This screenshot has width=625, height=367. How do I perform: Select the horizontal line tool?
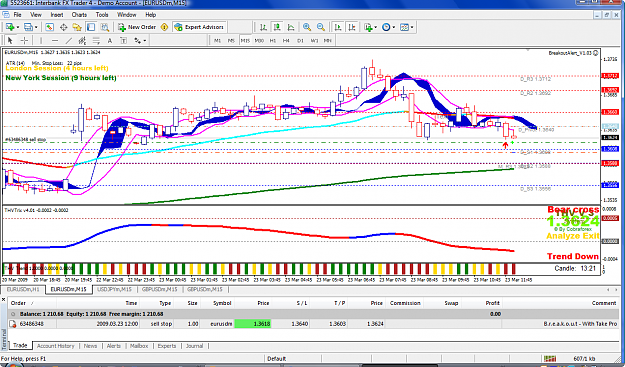coord(55,40)
